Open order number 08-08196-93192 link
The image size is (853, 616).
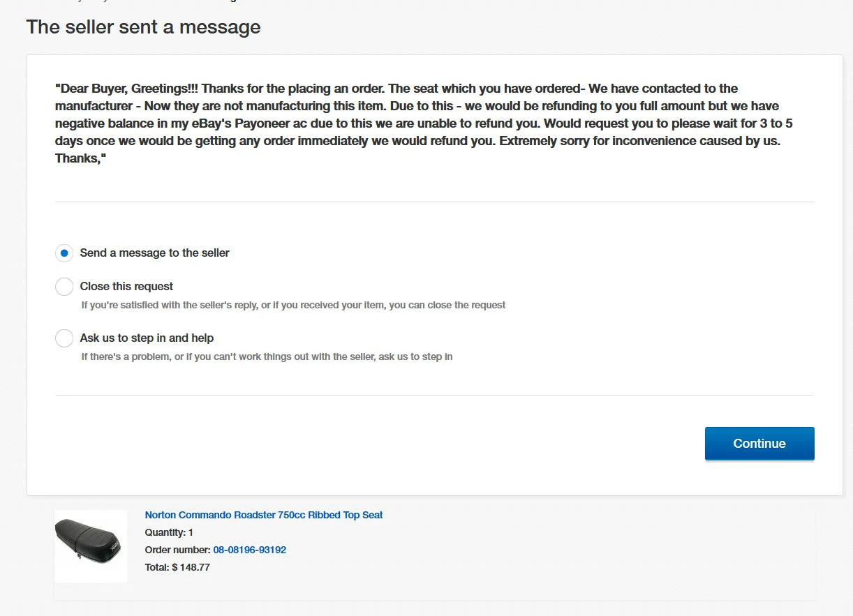pos(249,550)
